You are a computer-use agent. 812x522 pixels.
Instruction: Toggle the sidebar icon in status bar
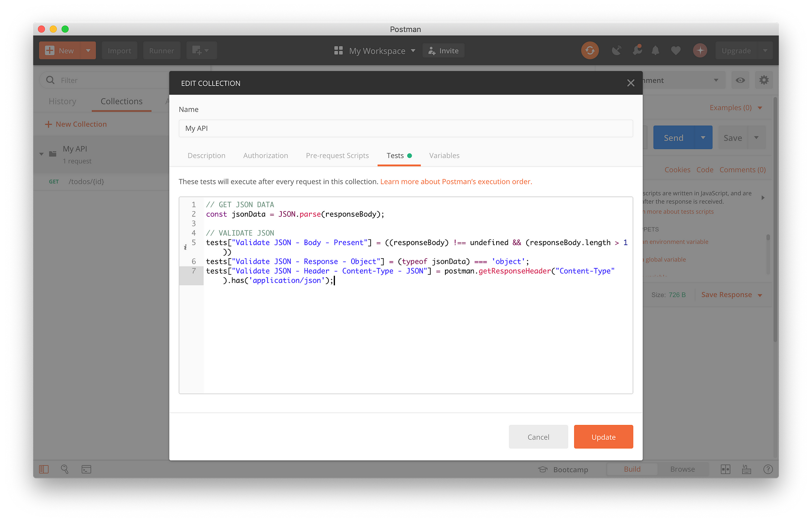coord(44,469)
